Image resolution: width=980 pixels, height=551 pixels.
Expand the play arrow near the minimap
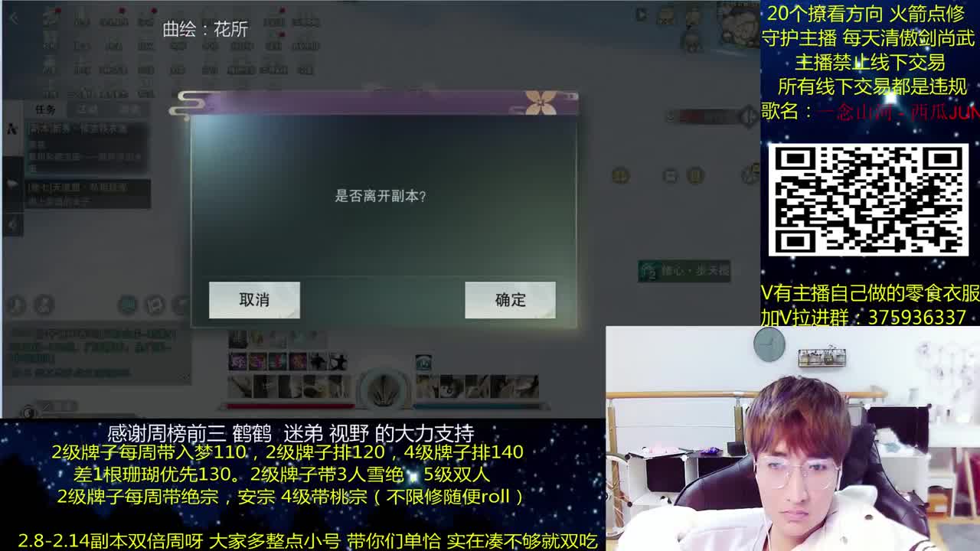(642, 14)
